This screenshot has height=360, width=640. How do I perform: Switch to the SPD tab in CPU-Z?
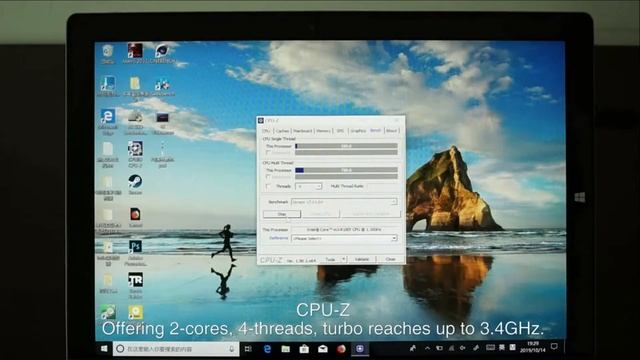340,131
